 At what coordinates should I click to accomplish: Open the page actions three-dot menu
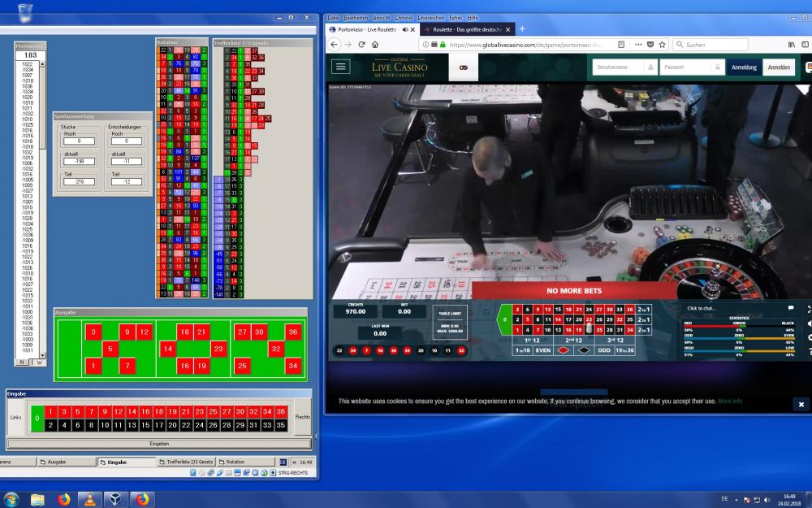click(637, 45)
